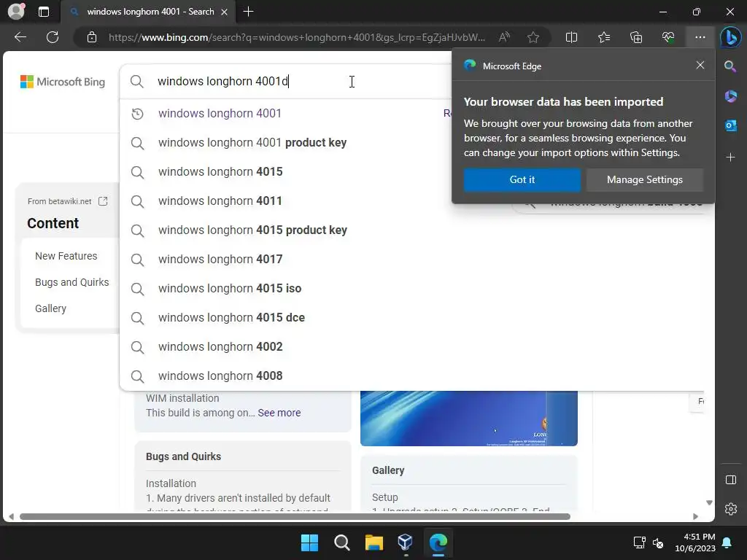Click scroll right arrow on horizontal scrollbar

pyautogui.click(x=695, y=517)
